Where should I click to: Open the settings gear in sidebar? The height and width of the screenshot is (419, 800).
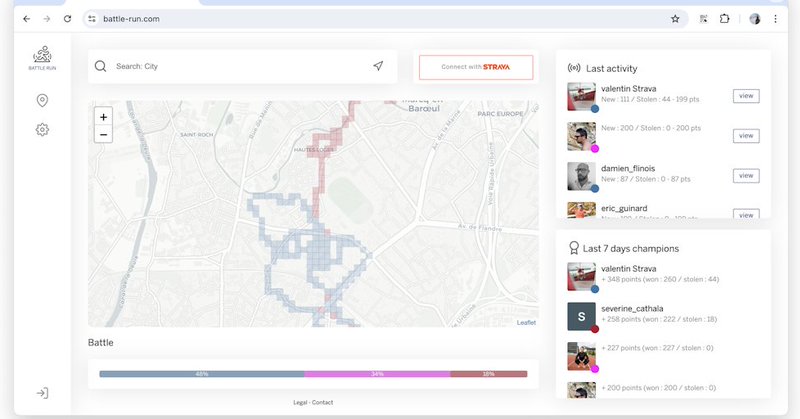pyautogui.click(x=42, y=130)
